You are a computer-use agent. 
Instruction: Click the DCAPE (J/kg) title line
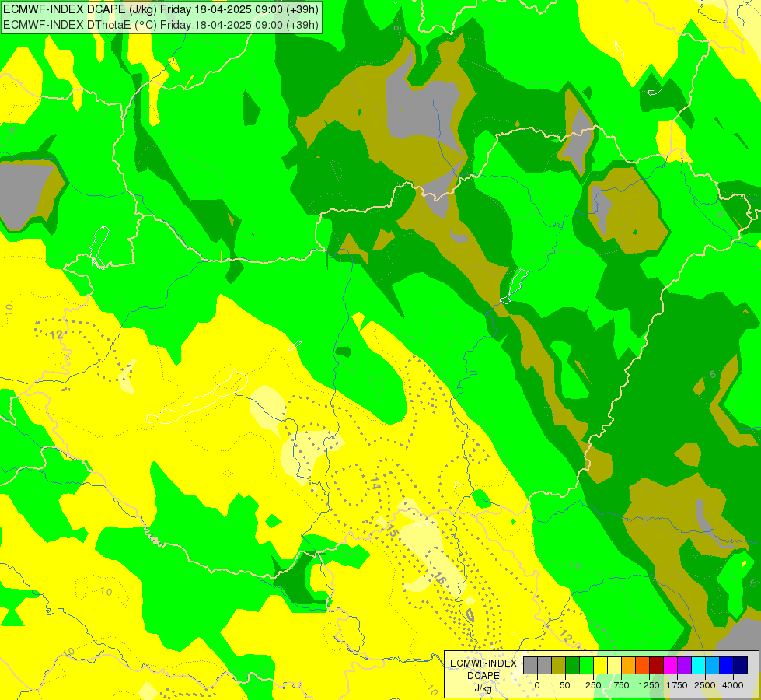point(161,9)
